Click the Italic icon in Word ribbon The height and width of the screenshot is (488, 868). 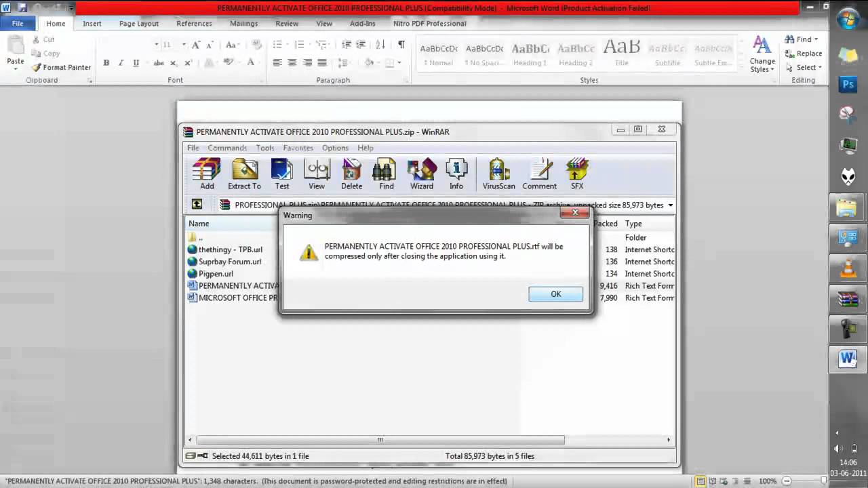121,63
